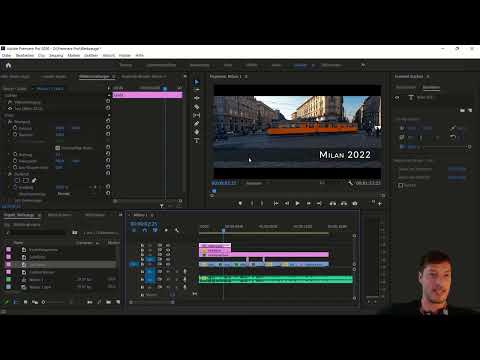Go to In point in Program monitor
Screen dimensions: 480x360
[x=276, y=203]
